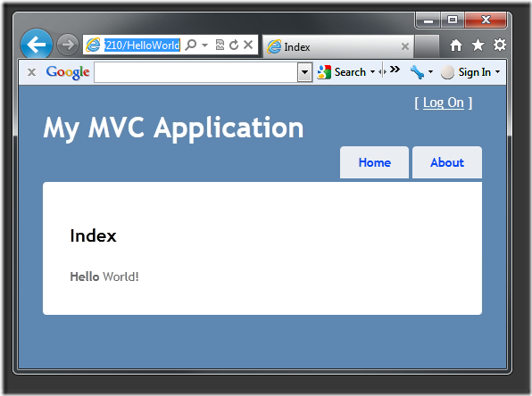
Task: Expand the Google search box history dropdown
Action: 304,72
